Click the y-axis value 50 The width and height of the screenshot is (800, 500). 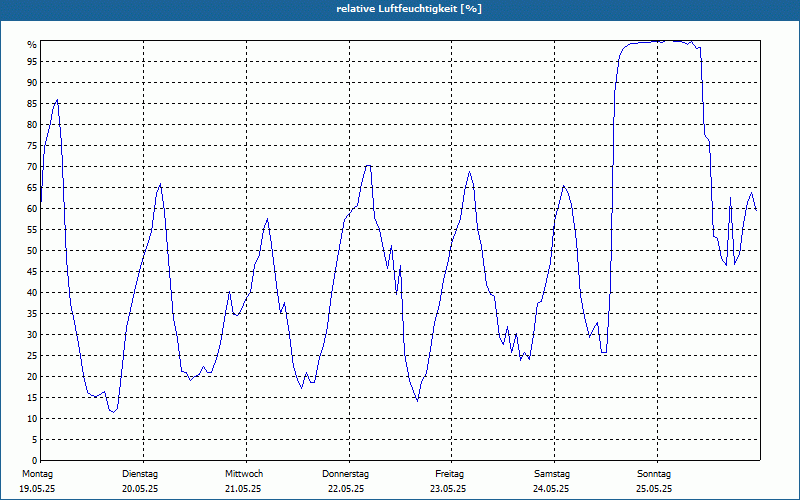tap(32, 251)
